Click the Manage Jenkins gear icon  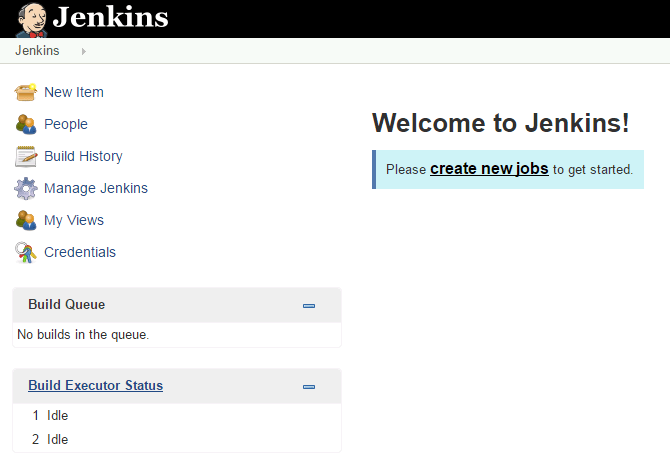click(26, 188)
